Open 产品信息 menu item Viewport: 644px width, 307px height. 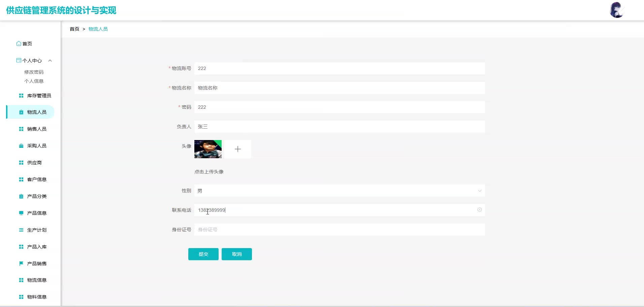(37, 213)
